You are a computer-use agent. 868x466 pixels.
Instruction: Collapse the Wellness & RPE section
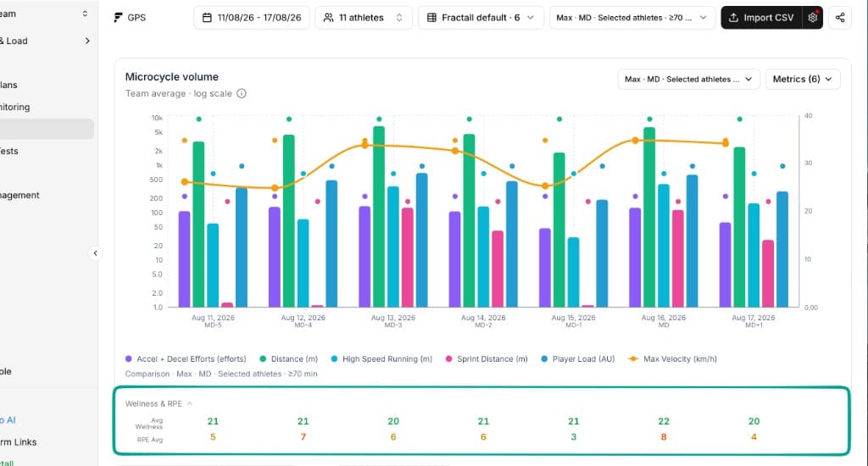tap(159, 403)
